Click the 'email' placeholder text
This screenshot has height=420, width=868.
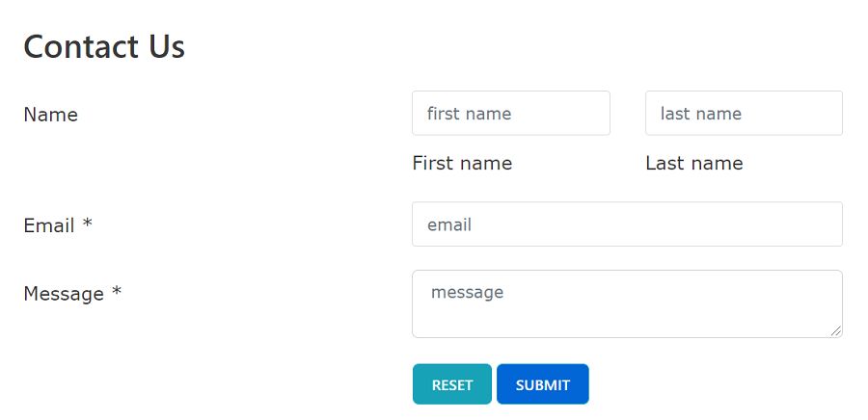[449, 225]
